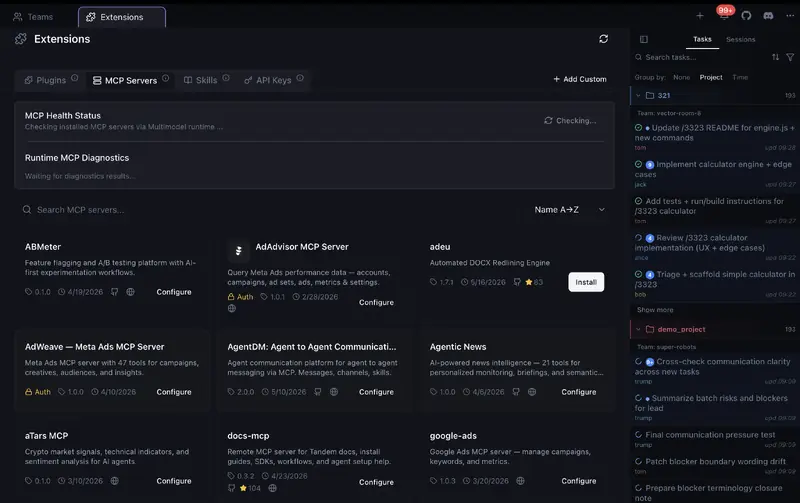800x503 pixels.
Task: Click AdAdvisor's website globe icon
Action: pos(232,308)
